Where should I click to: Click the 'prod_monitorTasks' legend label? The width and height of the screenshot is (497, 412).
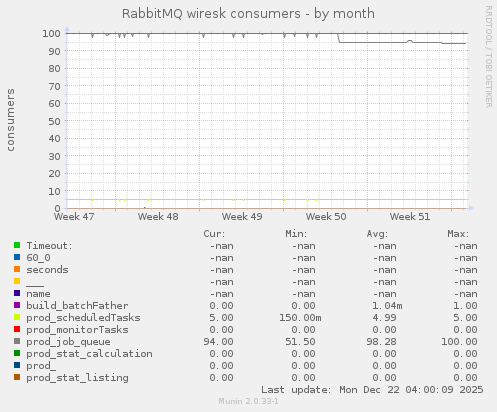77,330
